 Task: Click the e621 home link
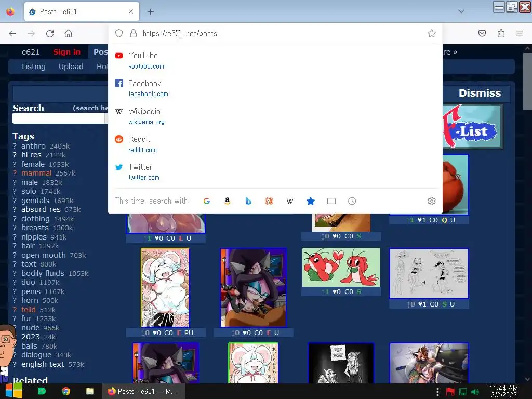31,52
